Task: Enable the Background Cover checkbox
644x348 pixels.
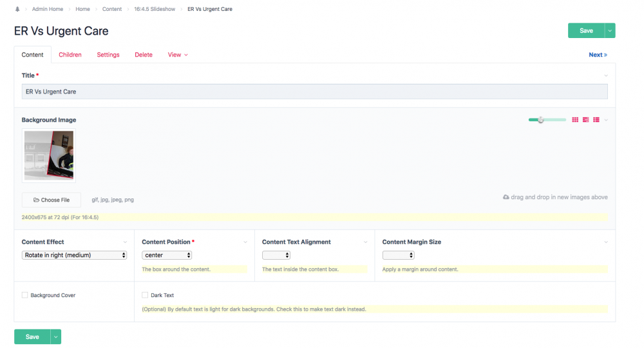Action: click(x=25, y=295)
